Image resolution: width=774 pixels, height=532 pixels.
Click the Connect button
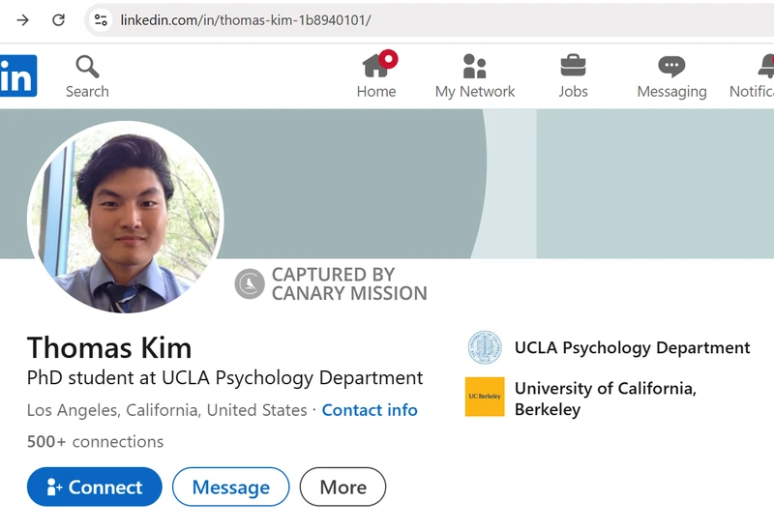[94, 488]
